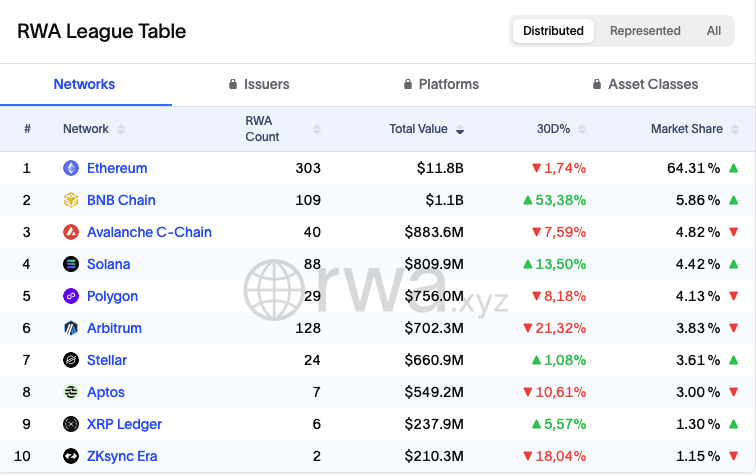Sort table by Total Value column
The width and height of the screenshot is (756, 475).
[426, 129]
